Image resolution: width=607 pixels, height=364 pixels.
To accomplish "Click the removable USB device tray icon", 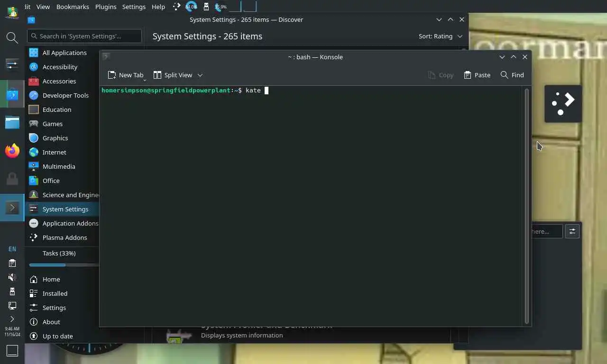I will pos(12,291).
